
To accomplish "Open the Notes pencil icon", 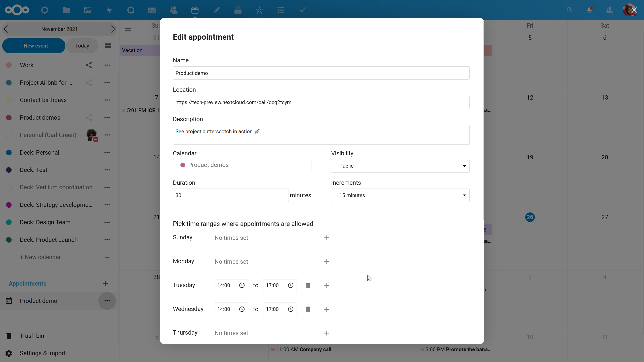I will point(217,10).
